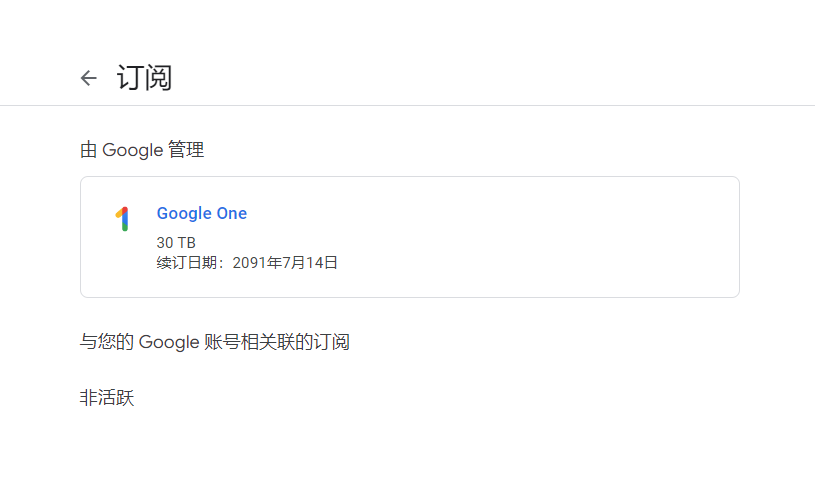Viewport: 815px width, 498px height.
Task: Click the 订阅 page title
Action: coord(144,78)
